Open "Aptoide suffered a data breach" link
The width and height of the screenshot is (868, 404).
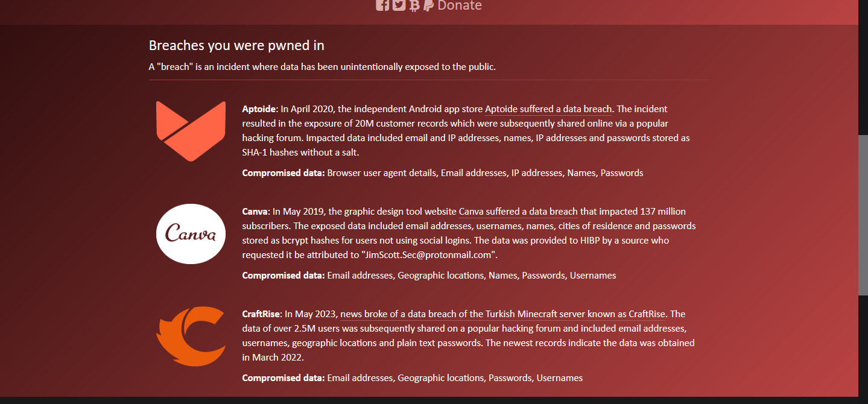pyautogui.click(x=548, y=109)
